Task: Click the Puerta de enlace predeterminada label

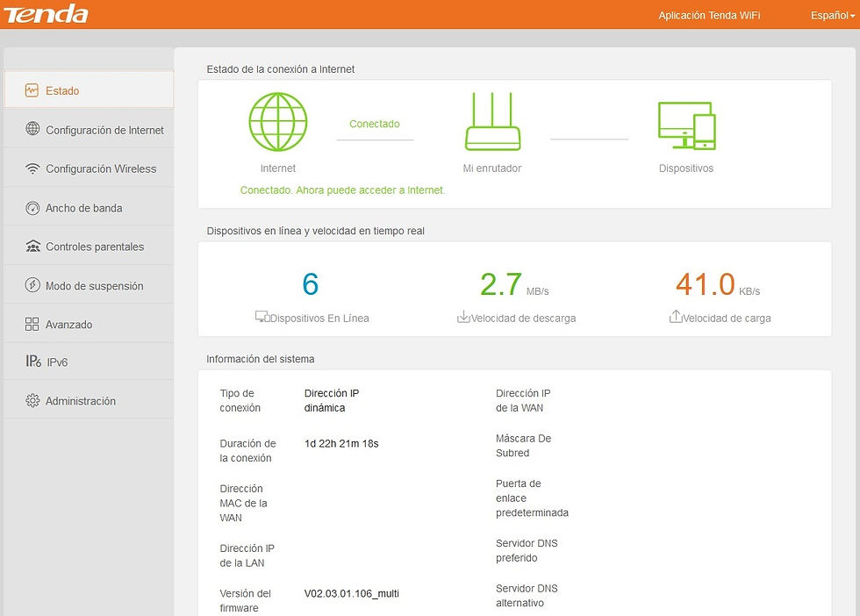Action: click(532, 498)
